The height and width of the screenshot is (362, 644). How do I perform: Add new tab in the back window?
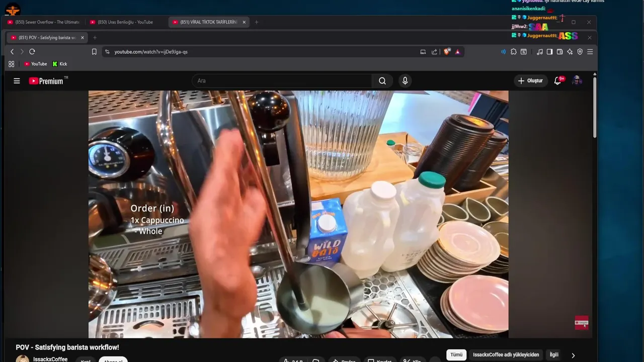click(x=257, y=22)
